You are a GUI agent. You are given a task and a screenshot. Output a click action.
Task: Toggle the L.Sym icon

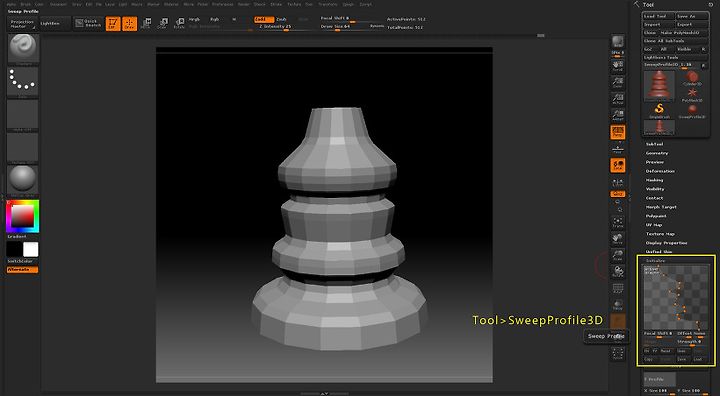tap(618, 182)
